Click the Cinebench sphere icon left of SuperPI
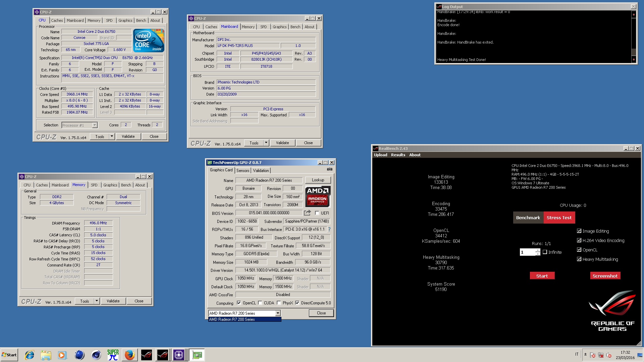The width and height of the screenshot is (644, 362). (x=96, y=355)
